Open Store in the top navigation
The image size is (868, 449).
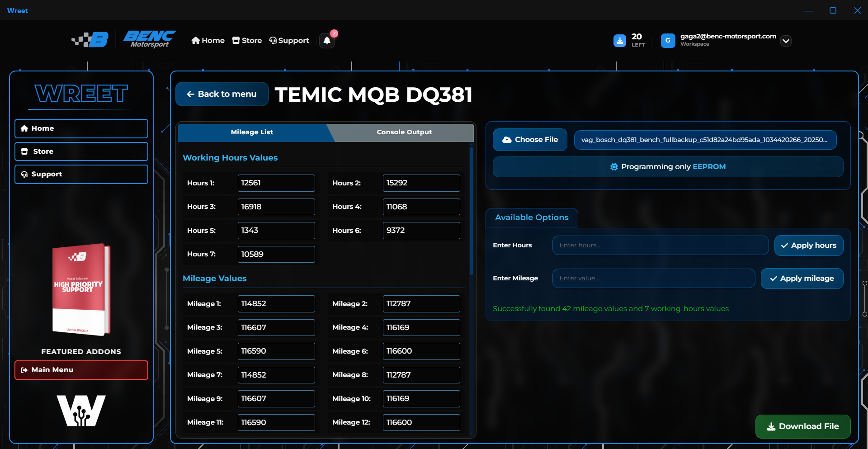(x=247, y=41)
